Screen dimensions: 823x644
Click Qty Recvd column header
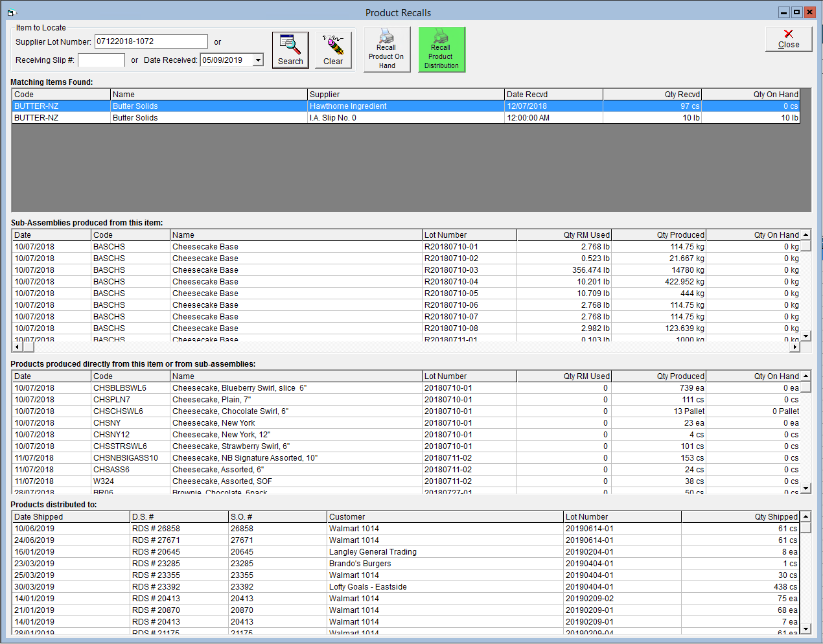[x=652, y=95]
